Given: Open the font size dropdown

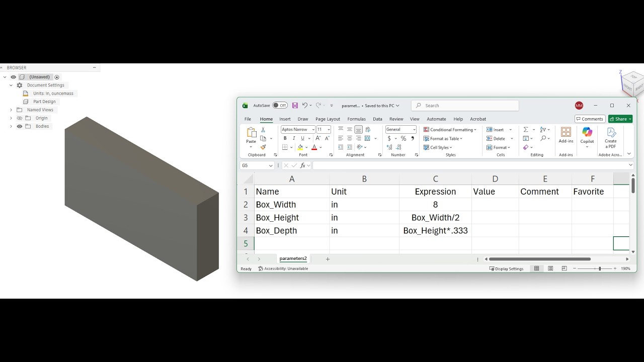Looking at the screenshot, I should (x=329, y=130).
